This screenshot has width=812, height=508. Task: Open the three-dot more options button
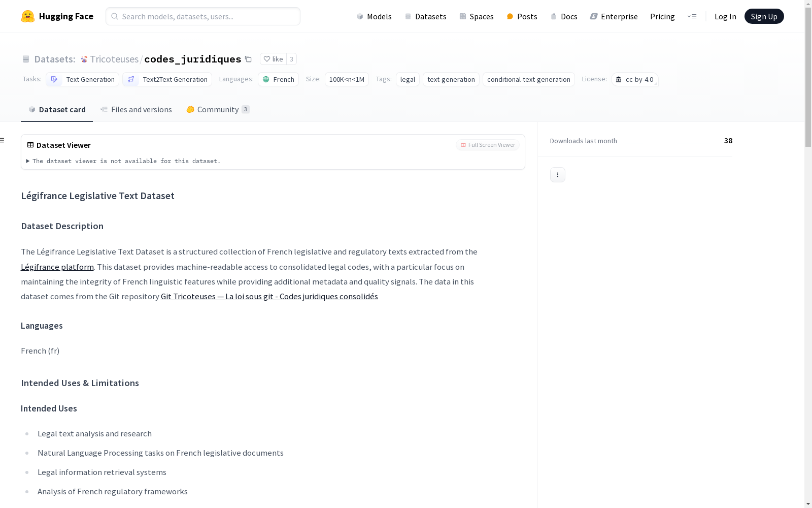[557, 175]
